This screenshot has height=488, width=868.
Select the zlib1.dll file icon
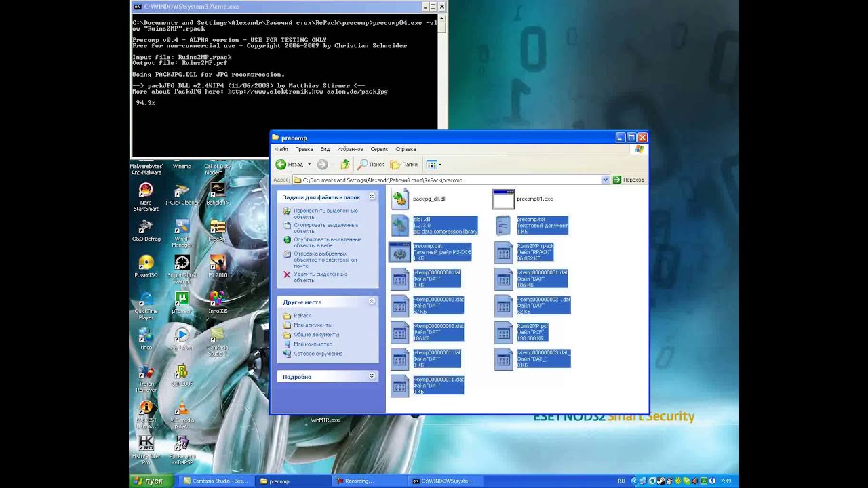[400, 225]
